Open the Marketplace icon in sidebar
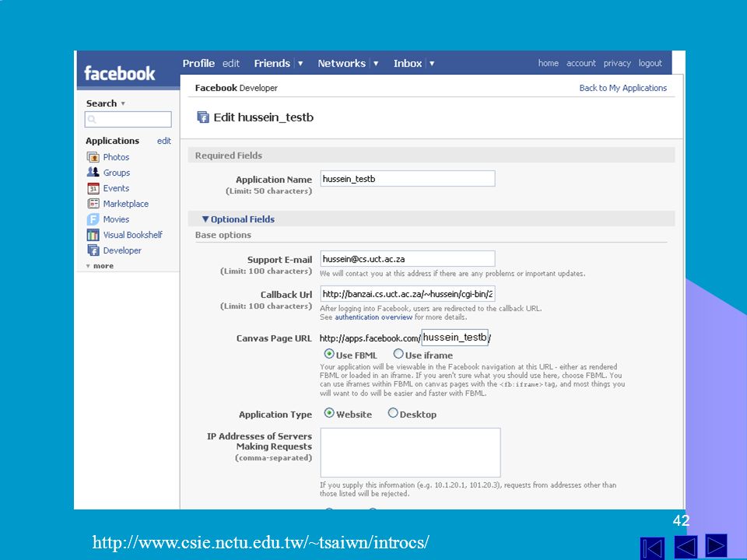The image size is (747, 560). (93, 204)
